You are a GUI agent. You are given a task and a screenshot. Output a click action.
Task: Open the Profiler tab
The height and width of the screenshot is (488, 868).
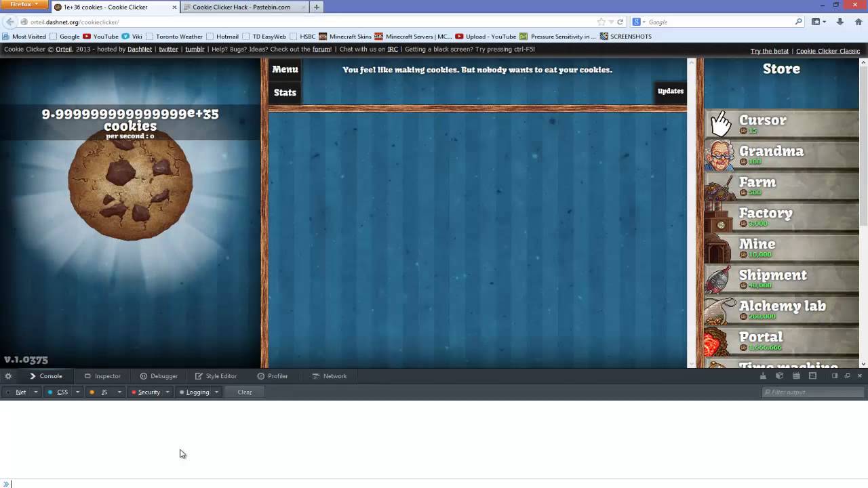pos(273,376)
